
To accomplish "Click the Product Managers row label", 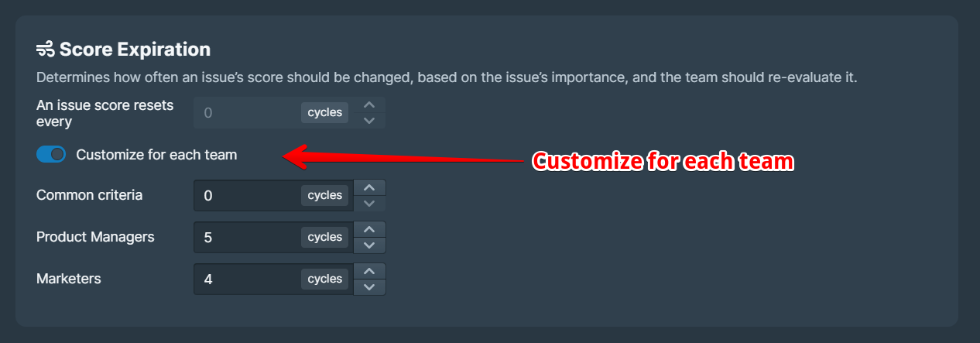I will [x=95, y=237].
